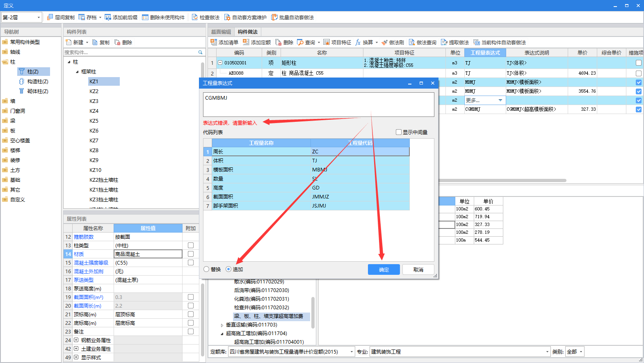Screen dimensions: 644x363
Task: Select 柱(Z) item in navigation tree
Action: click(x=34, y=71)
